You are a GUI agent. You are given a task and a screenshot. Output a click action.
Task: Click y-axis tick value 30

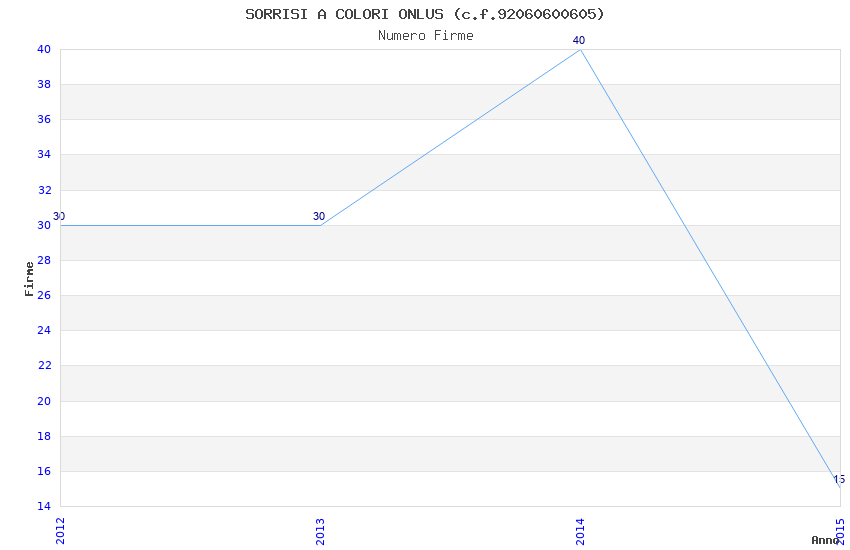tap(44, 225)
